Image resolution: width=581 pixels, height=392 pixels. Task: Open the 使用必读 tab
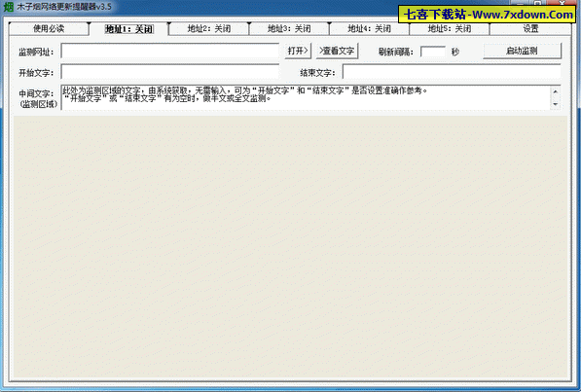pyautogui.click(x=49, y=28)
